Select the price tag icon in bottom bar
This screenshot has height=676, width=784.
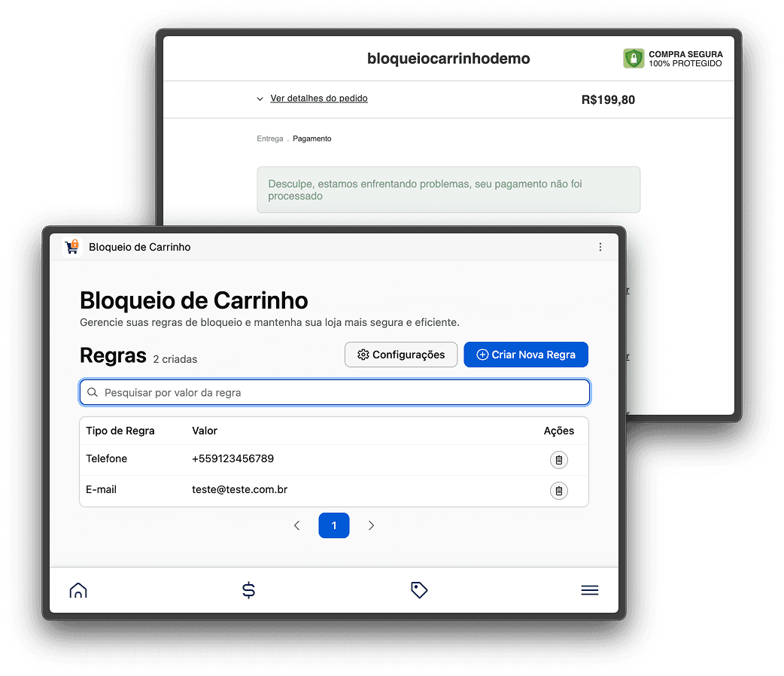click(419, 590)
